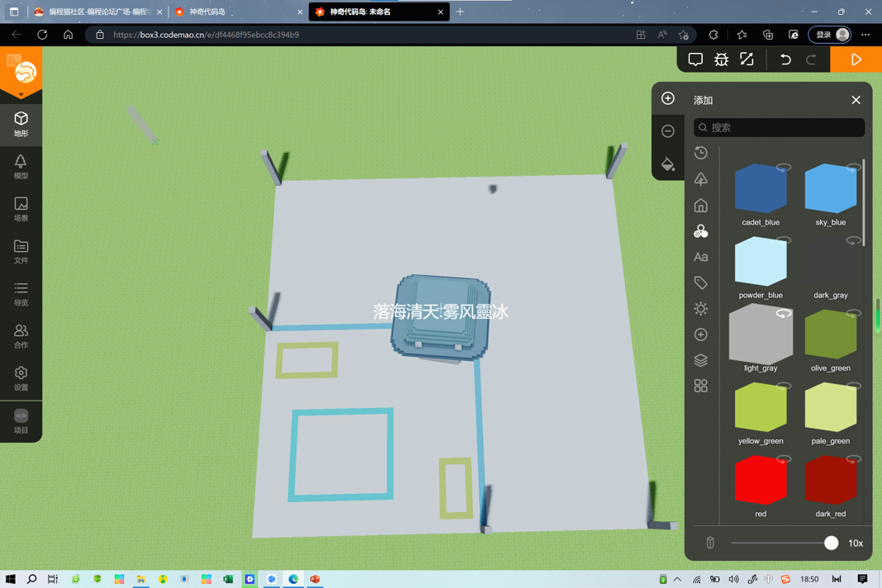
Task: Switch to the tree nature blocks category
Action: (701, 179)
